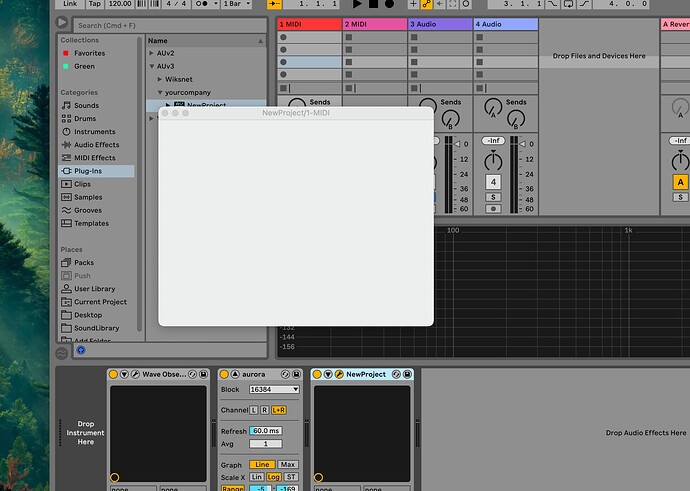Toggle the Automation Arm button
690x491 pixels.
tap(426, 4)
